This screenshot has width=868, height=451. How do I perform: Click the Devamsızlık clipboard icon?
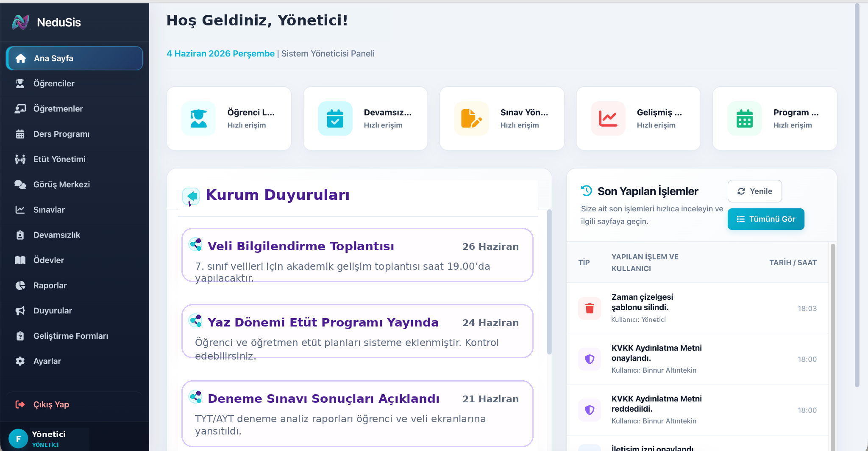click(20, 235)
